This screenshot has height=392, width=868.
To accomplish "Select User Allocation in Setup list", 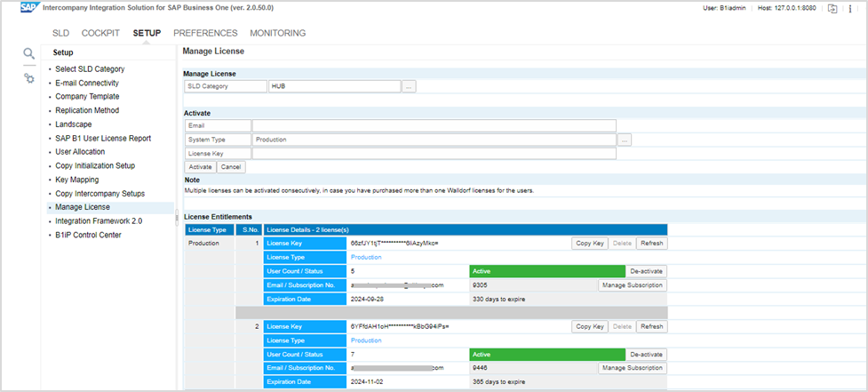I will [x=79, y=152].
